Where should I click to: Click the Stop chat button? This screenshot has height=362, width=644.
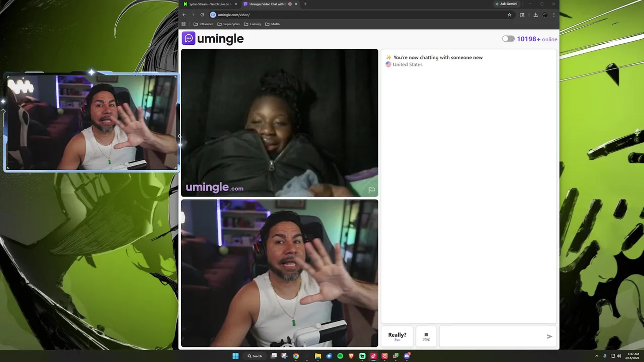426,336
